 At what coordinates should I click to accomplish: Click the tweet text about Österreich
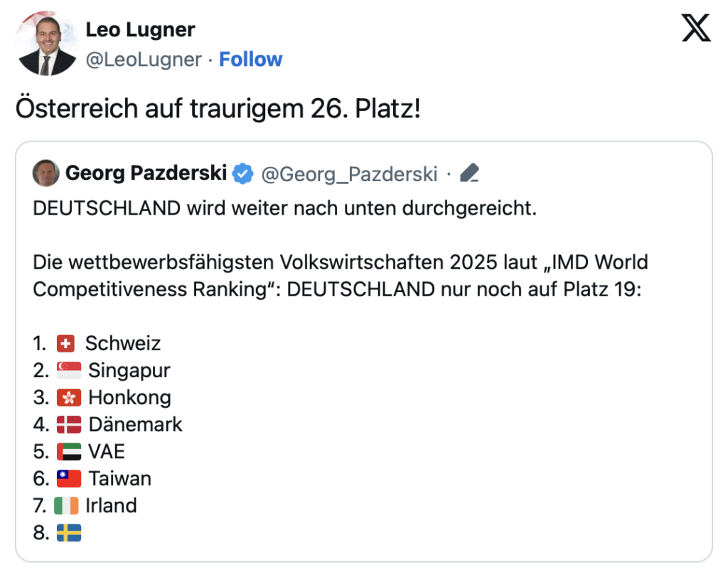pos(218,109)
